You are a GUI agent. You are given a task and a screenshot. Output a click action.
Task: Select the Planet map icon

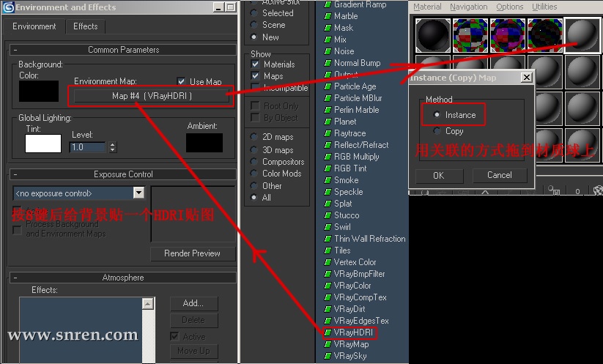[x=328, y=122]
